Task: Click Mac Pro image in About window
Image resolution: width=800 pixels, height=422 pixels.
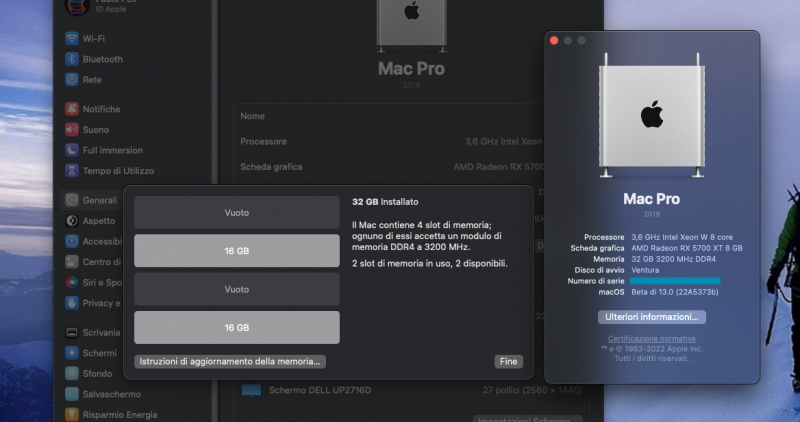Action: click(x=652, y=115)
